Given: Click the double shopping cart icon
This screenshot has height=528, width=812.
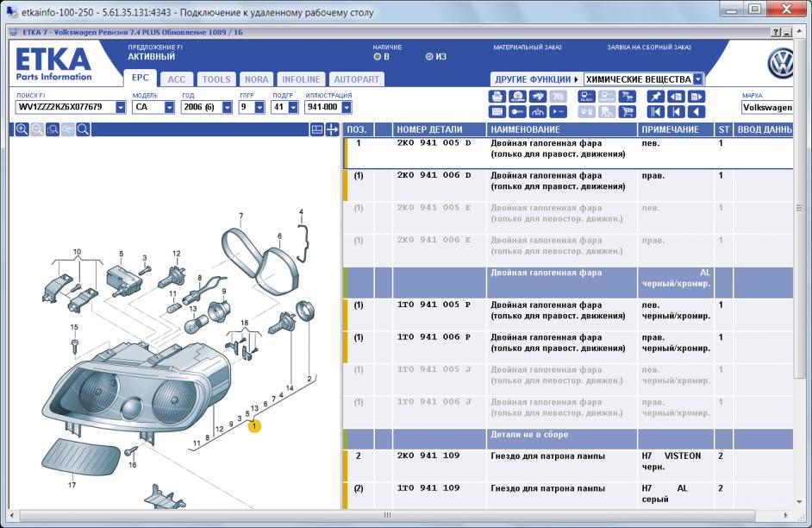Looking at the screenshot, I should click(628, 97).
